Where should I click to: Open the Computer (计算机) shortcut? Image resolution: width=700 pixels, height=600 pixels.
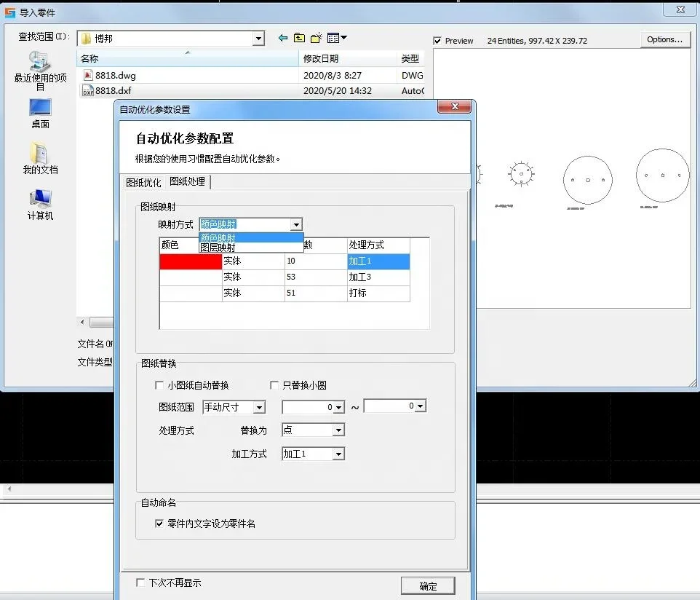coord(40,205)
